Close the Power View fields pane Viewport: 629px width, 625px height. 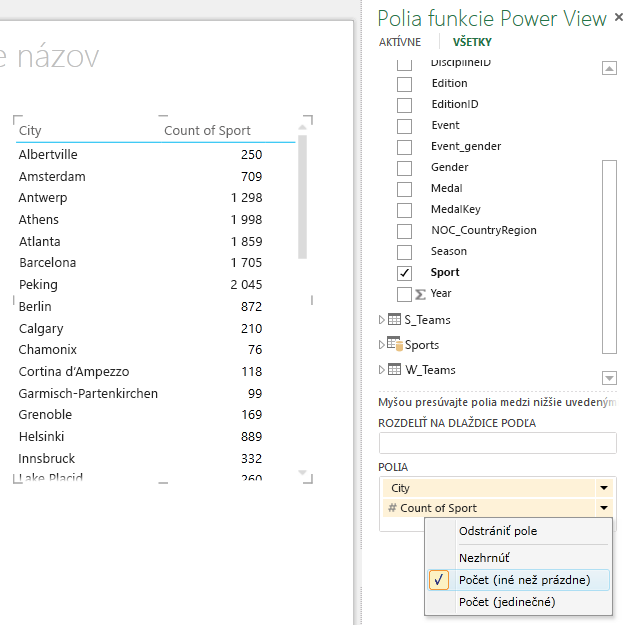point(619,17)
